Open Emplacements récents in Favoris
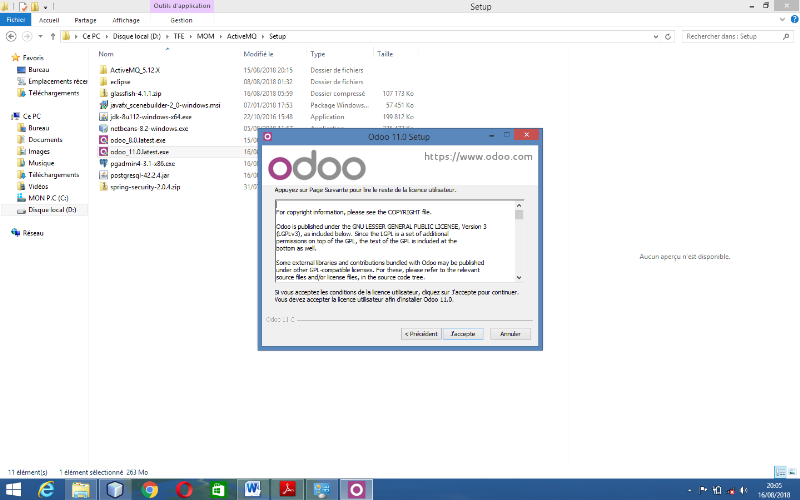Screen dimensions: 800x500 point(57,81)
